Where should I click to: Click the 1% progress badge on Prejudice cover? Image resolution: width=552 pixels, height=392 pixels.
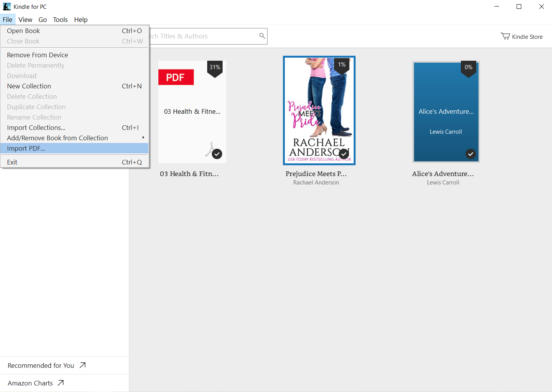coord(342,65)
